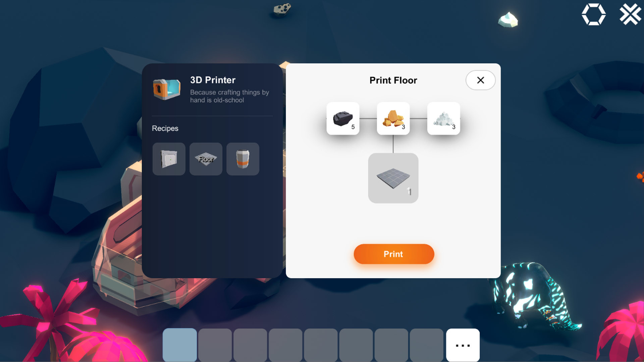This screenshot has width=644, height=362.
Task: Select the floor tile output icon
Action: [x=393, y=178]
